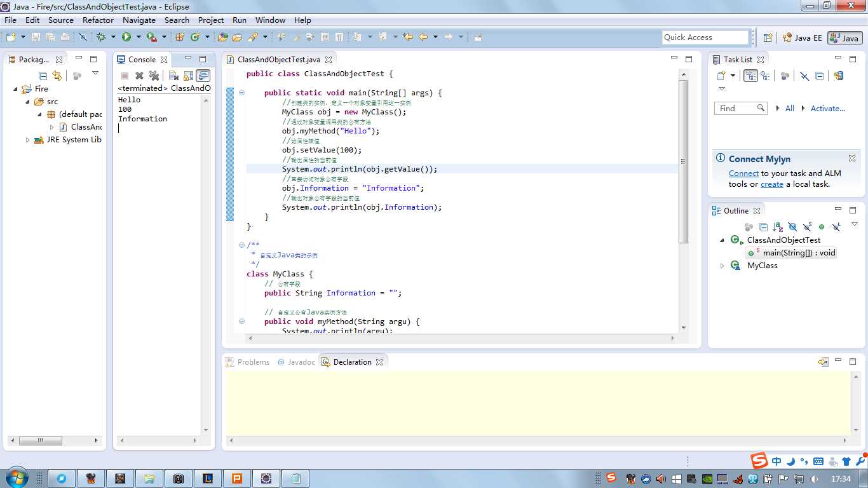Collapse ClassAndObjectTest in Outline view

point(722,240)
